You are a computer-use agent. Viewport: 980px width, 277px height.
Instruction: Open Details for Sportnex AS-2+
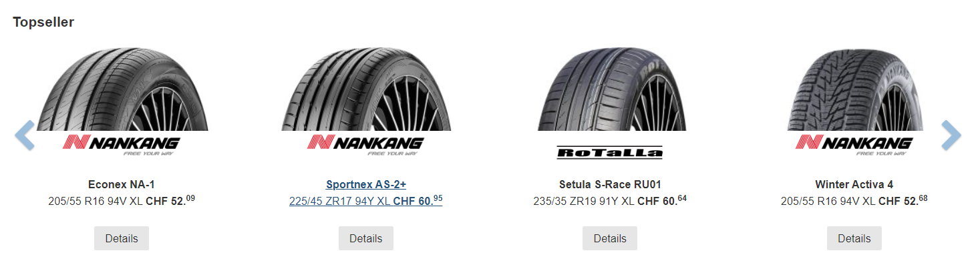point(365,238)
